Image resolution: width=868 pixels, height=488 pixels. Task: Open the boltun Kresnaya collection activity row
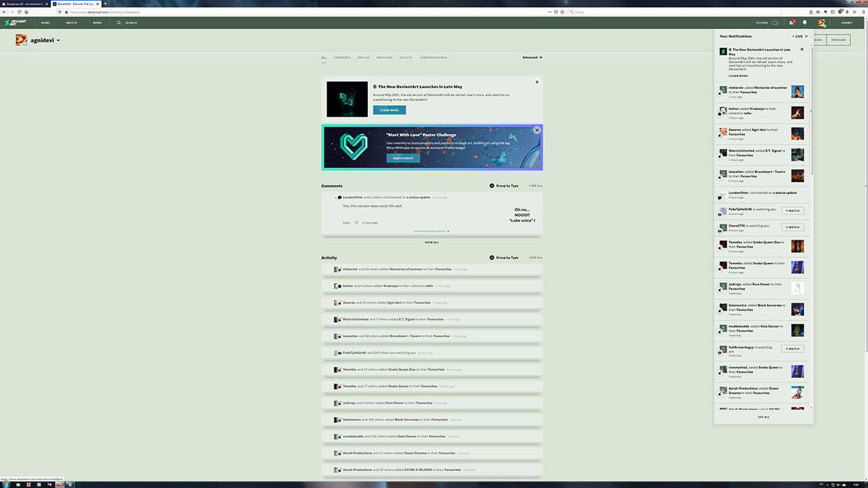(x=432, y=286)
